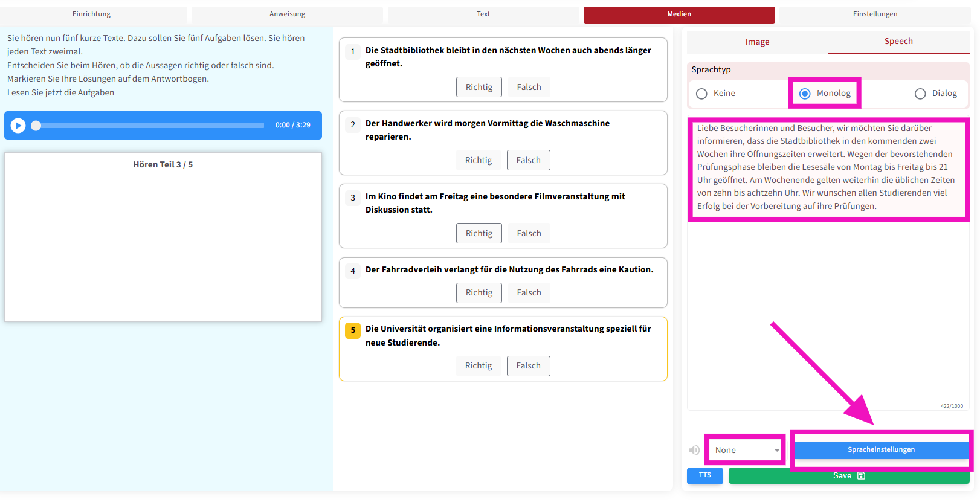Click the speaker volume icon
Image resolution: width=980 pixels, height=502 pixels.
694,450
